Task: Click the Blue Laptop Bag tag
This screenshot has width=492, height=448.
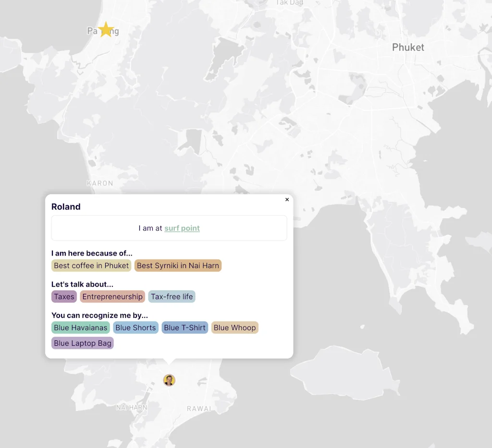Action: pyautogui.click(x=83, y=343)
